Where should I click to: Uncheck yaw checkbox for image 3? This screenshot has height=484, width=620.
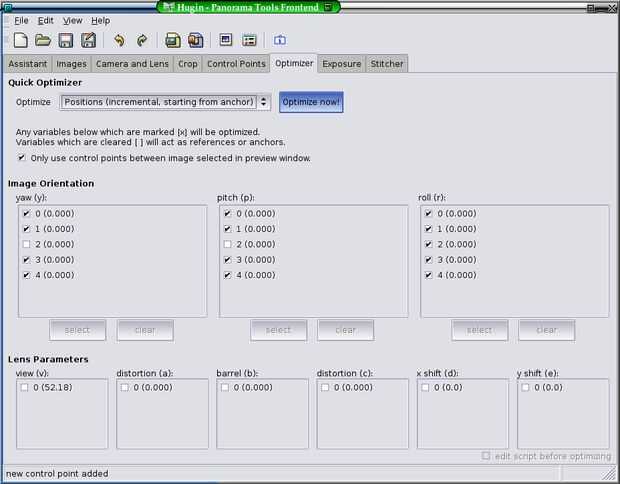[26, 260]
